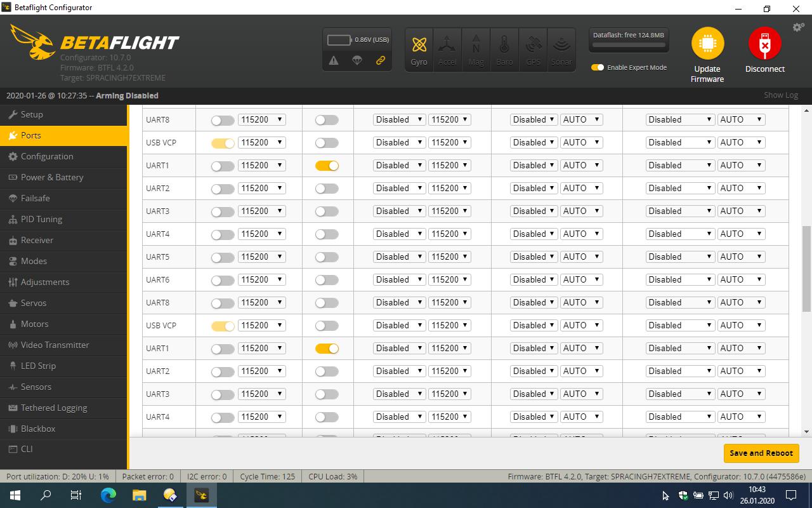Click the USB connection link icon
The height and width of the screenshot is (508, 812).
click(x=380, y=62)
